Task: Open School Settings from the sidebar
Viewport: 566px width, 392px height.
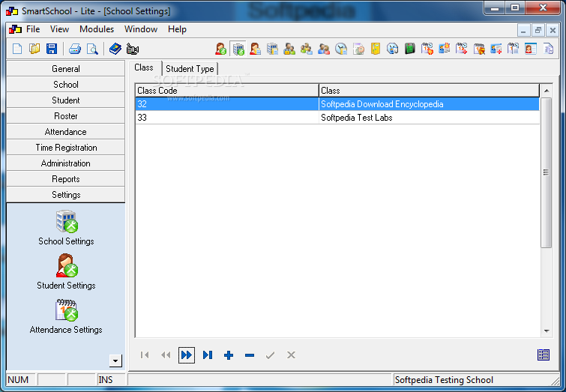Action: (66, 228)
